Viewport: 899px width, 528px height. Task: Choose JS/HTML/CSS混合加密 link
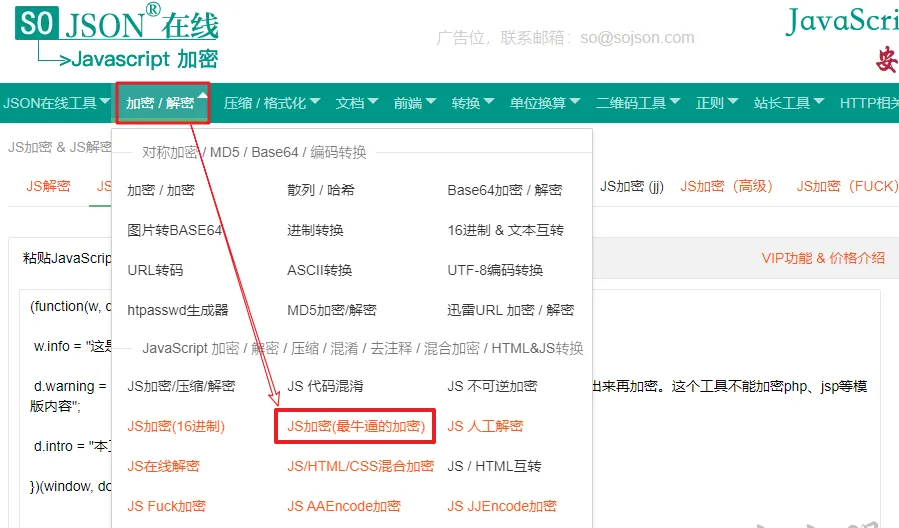[361, 466]
